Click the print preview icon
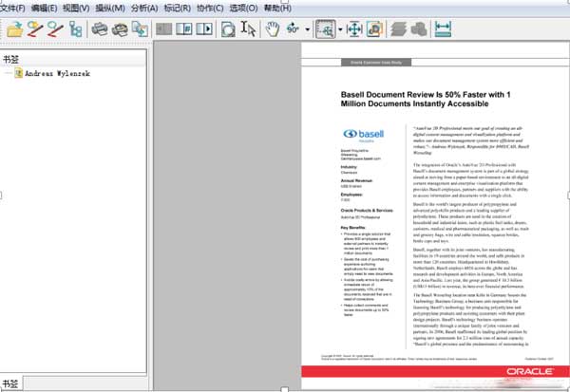570x392 pixels. click(120, 29)
